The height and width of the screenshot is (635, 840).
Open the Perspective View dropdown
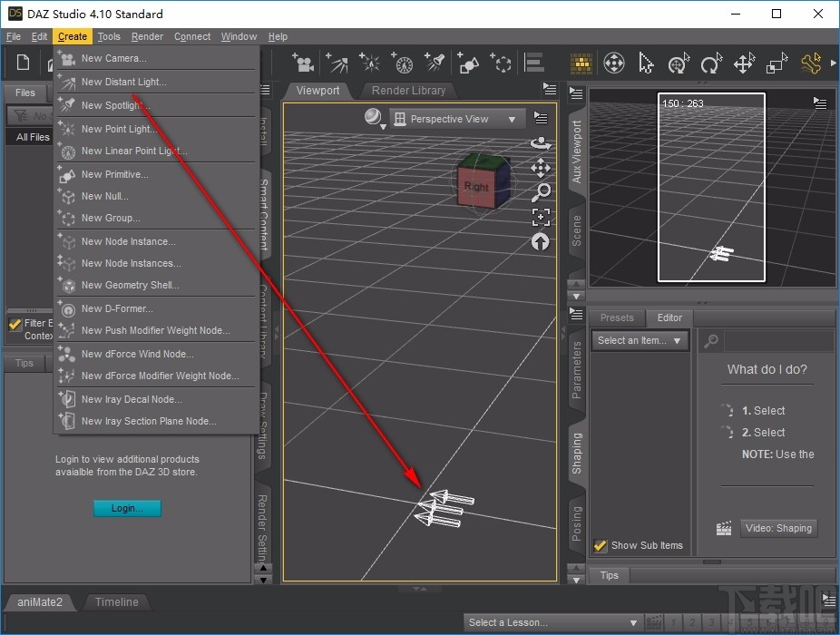[456, 118]
